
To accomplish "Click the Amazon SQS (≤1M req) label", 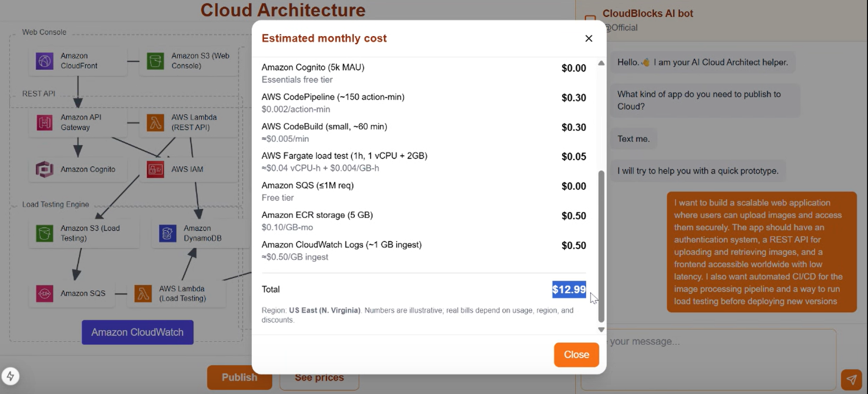I will pyautogui.click(x=307, y=186).
